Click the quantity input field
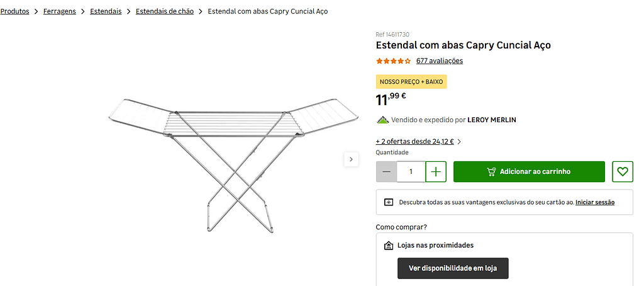The height and width of the screenshot is (286, 644). click(x=411, y=171)
